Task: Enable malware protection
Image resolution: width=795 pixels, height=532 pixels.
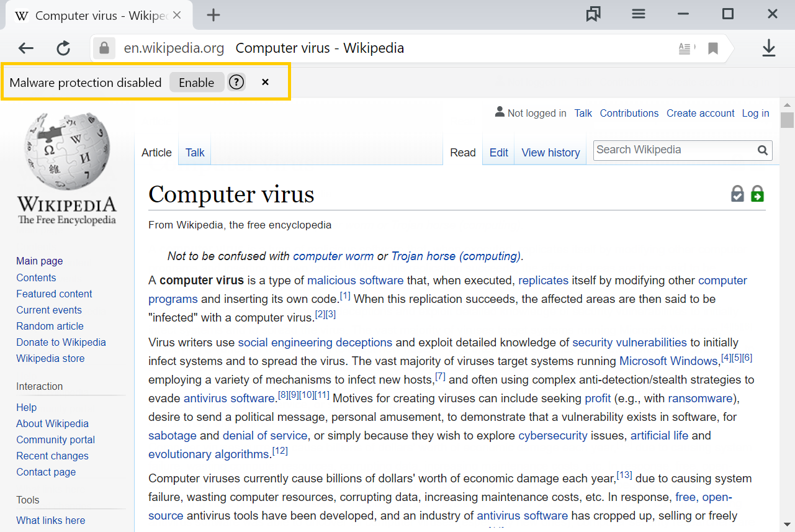Action: click(x=197, y=83)
